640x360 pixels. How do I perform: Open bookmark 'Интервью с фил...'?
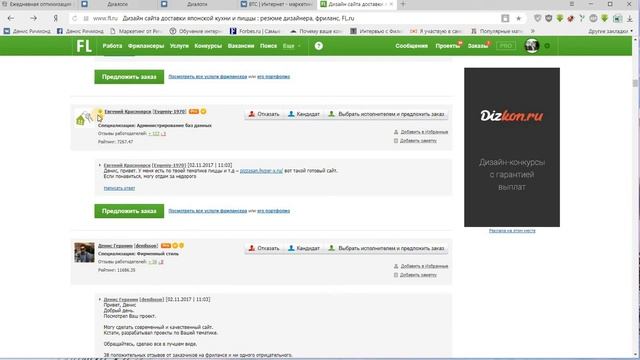[x=376, y=31]
